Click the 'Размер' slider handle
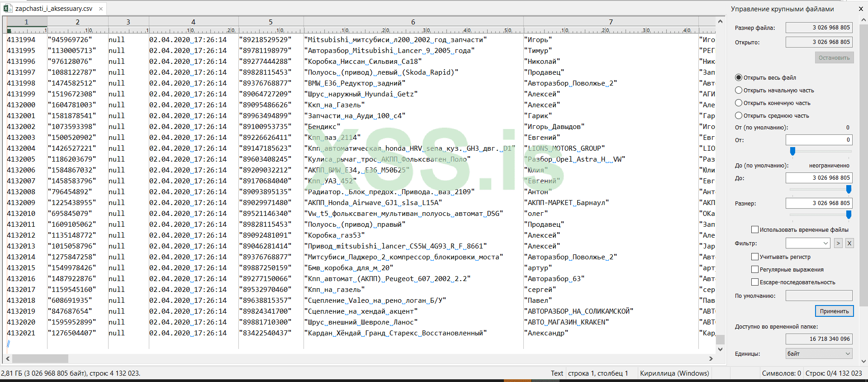Screen dimensions: 868x382 coord(849,215)
